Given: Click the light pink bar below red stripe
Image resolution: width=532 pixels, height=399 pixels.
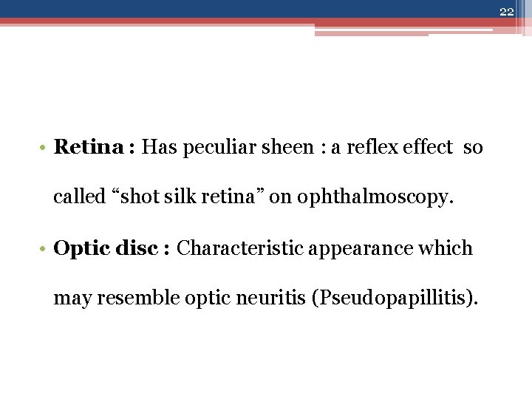Looking at the screenshot, I should tap(371, 34).
